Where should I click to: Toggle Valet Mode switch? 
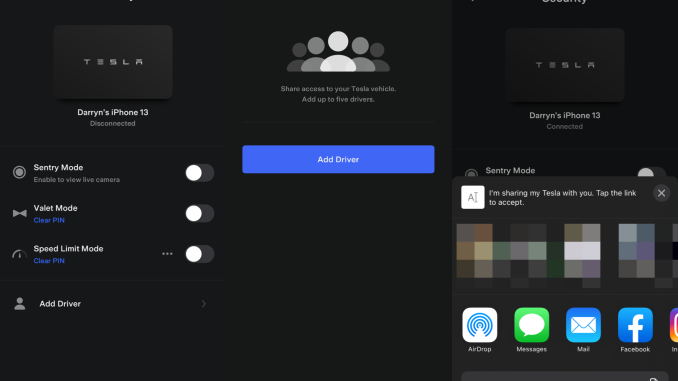pyautogui.click(x=199, y=214)
